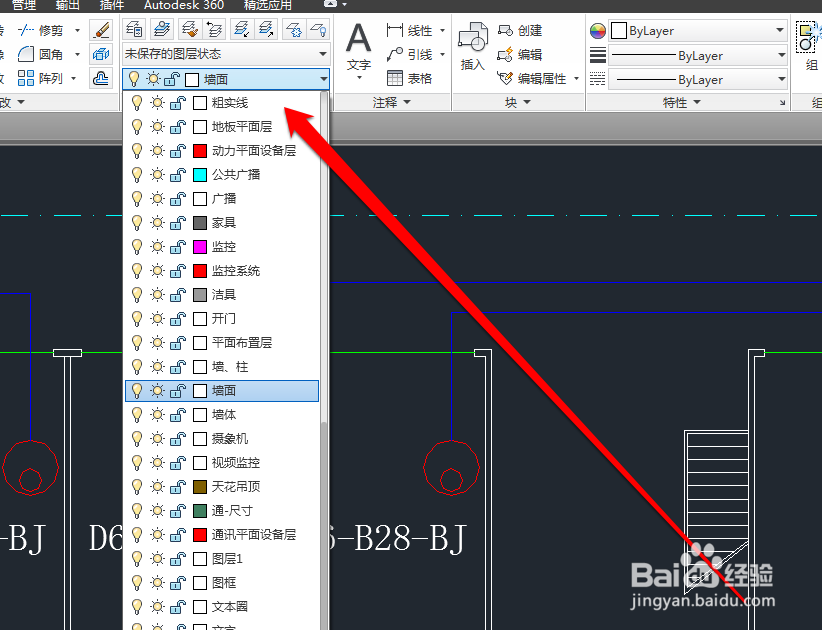Image resolution: width=822 pixels, height=630 pixels.
Task: Click the Erase pencil icon
Action: (101, 30)
